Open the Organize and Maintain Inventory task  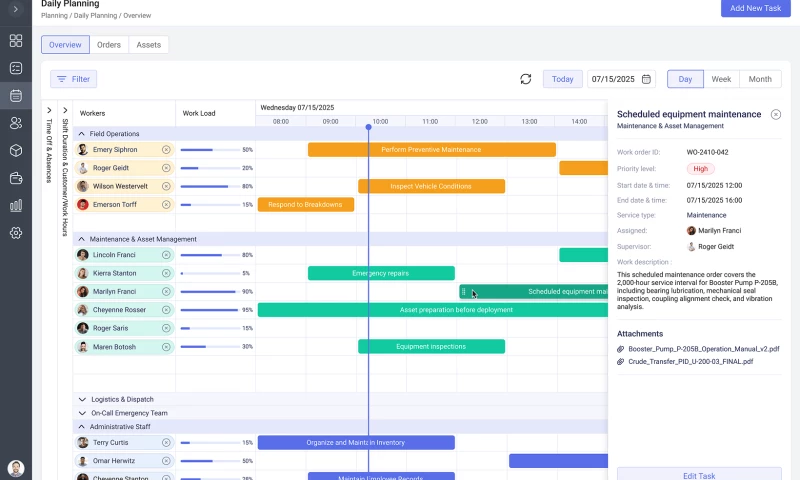tap(356, 442)
